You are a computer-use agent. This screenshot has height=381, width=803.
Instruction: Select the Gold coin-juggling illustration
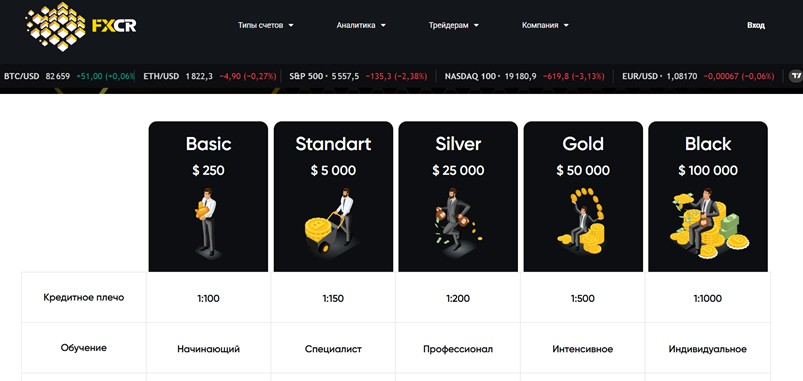[581, 221]
